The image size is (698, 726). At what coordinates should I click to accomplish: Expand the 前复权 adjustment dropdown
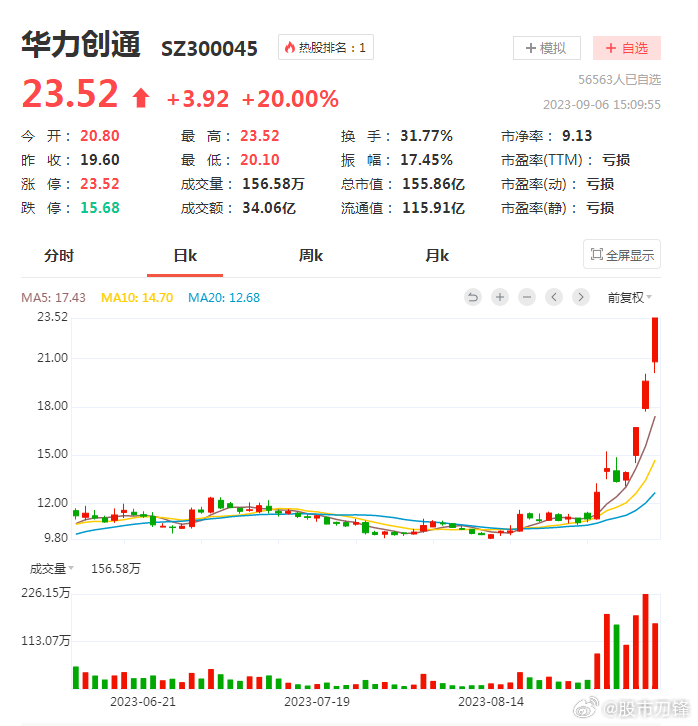[629, 297]
